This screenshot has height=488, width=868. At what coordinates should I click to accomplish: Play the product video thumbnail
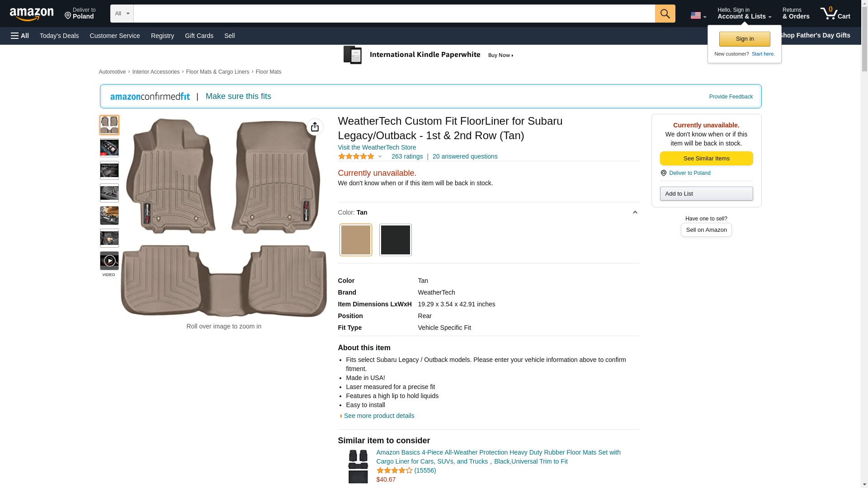tap(109, 261)
